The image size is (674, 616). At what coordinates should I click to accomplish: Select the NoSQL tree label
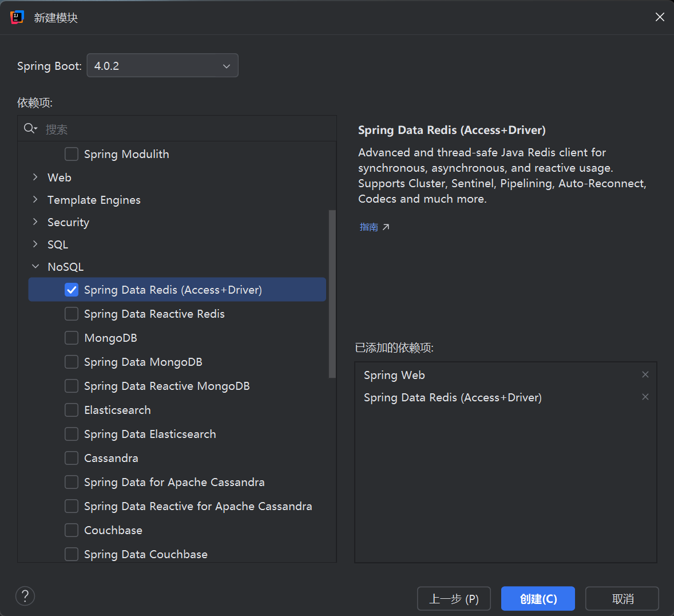click(x=65, y=267)
